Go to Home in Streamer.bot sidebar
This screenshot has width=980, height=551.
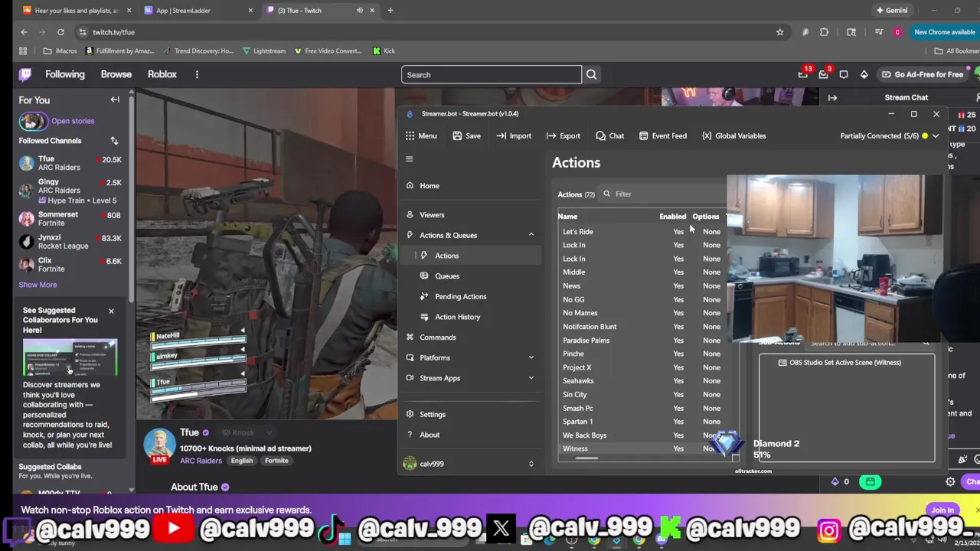click(469, 186)
